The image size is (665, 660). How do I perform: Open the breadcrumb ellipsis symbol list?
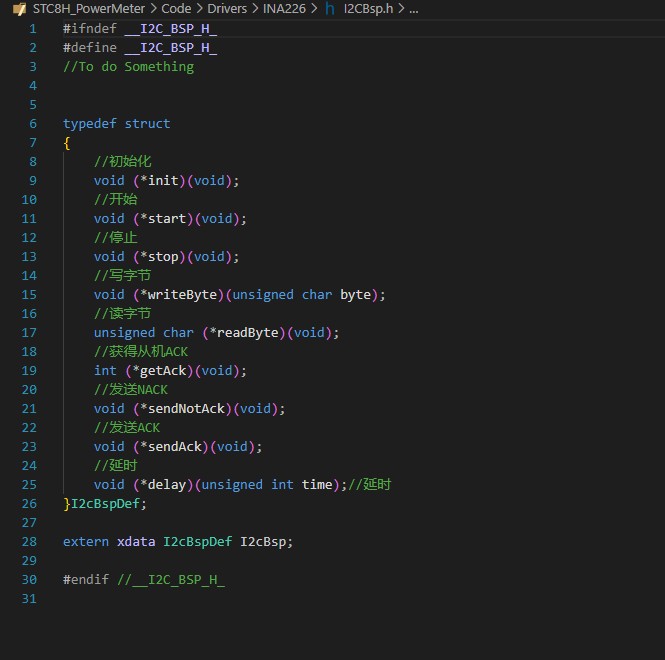(x=414, y=9)
